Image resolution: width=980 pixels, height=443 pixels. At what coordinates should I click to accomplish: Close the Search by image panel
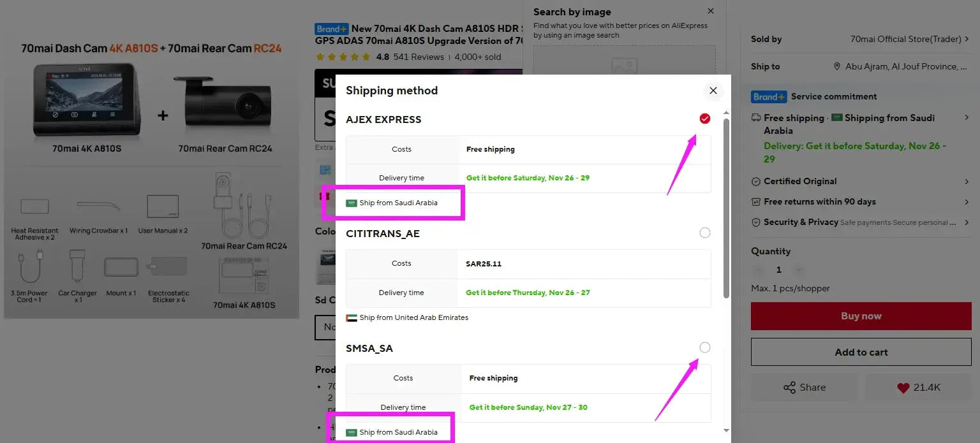(711, 11)
